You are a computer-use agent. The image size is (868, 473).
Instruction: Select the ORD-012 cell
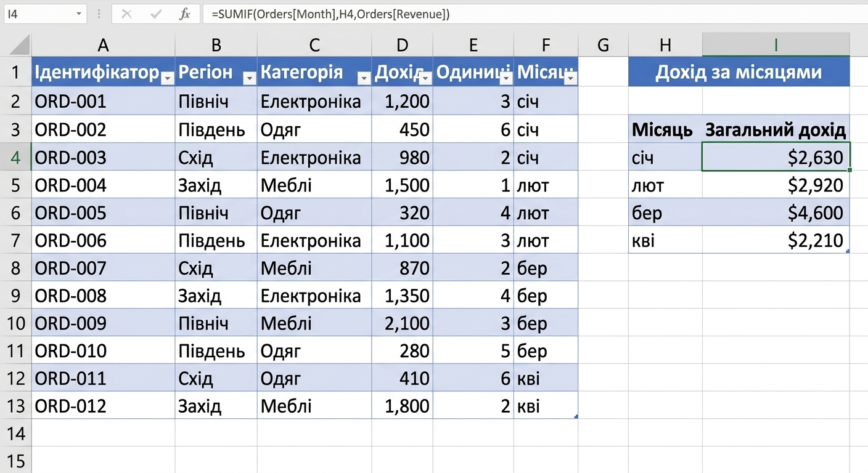click(104, 406)
